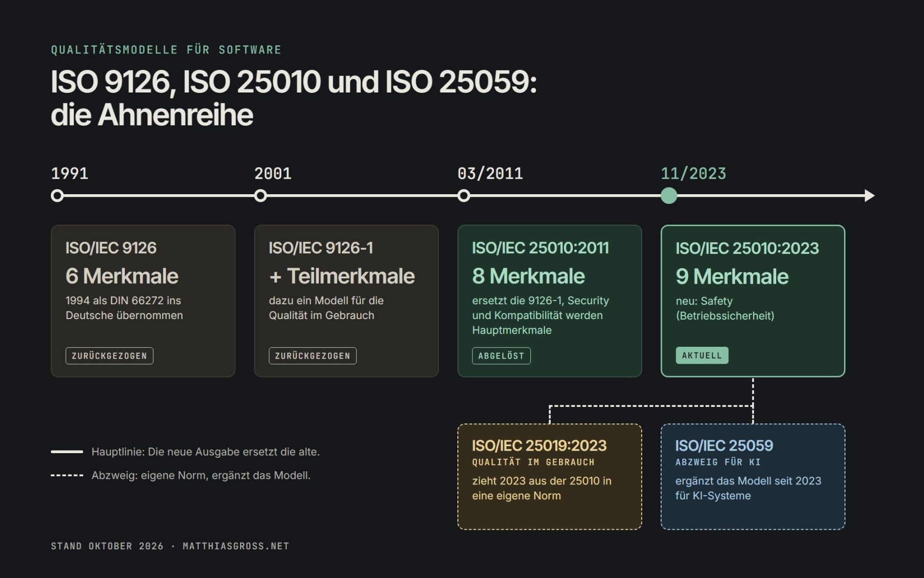Screen dimensions: 924x578
Task: Click the ABGELÖST badge
Action: pyautogui.click(x=502, y=356)
